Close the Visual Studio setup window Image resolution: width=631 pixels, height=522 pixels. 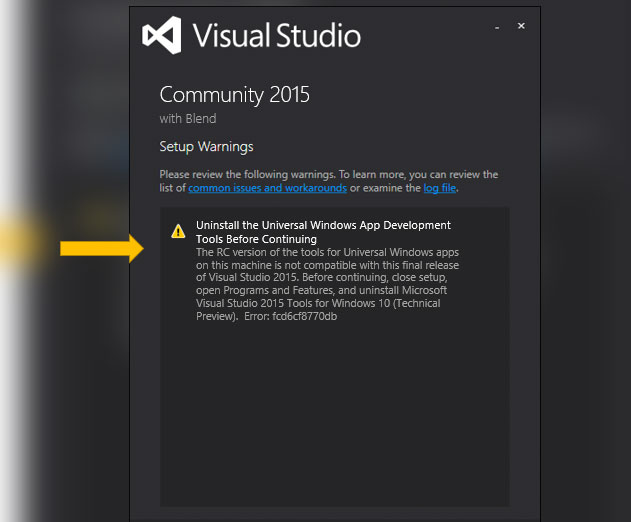(521, 26)
